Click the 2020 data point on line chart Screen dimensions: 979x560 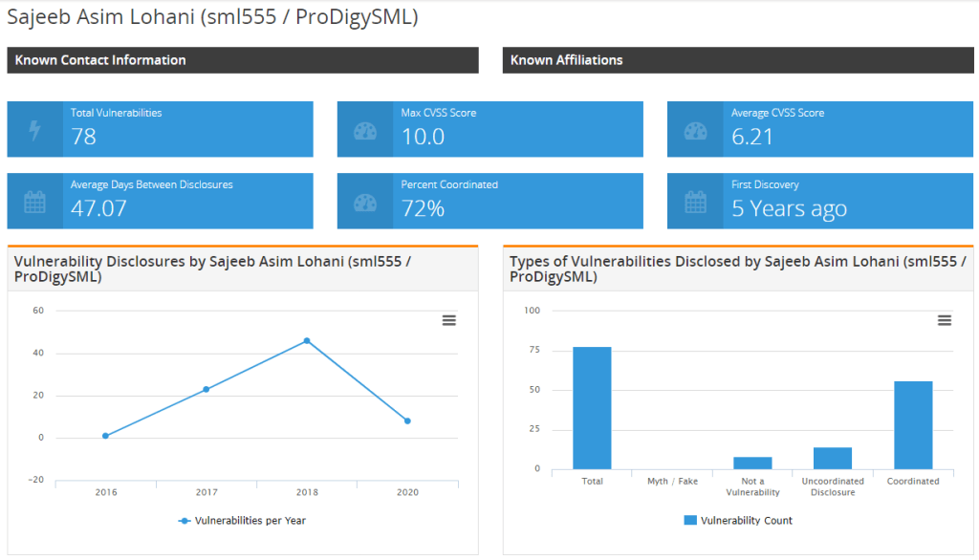407,420
